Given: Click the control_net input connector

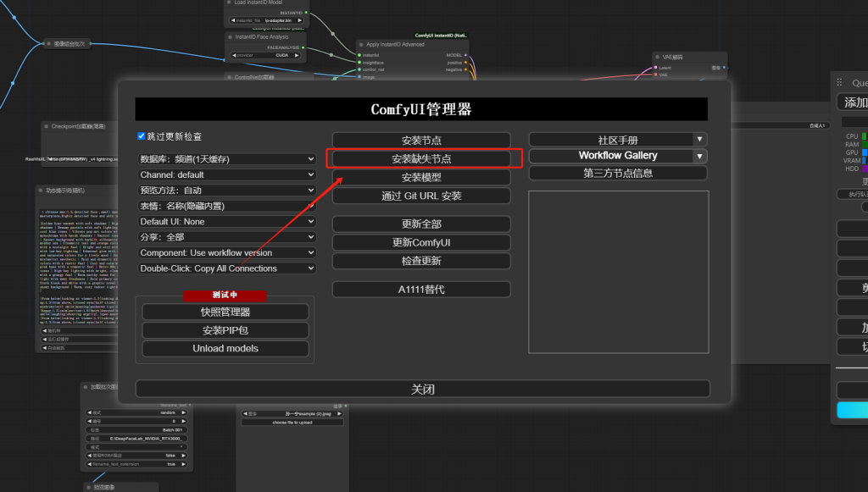Looking at the screenshot, I should tap(359, 69).
